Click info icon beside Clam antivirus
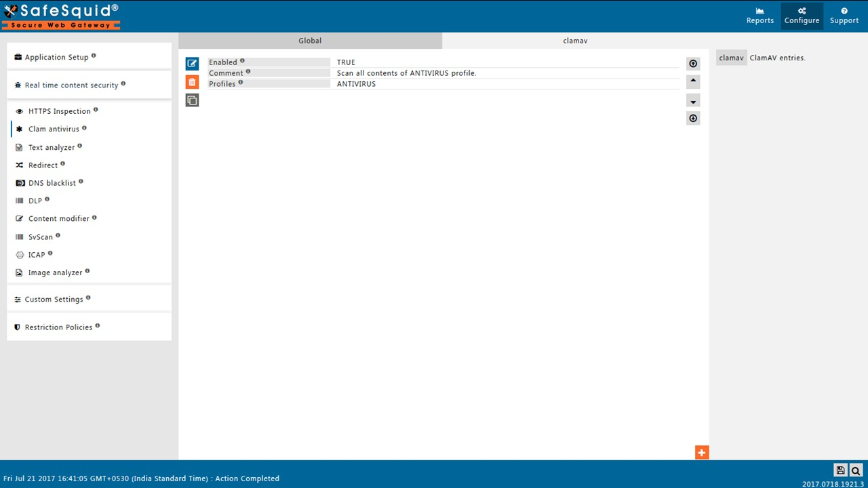The image size is (868, 488). pyautogui.click(x=84, y=127)
